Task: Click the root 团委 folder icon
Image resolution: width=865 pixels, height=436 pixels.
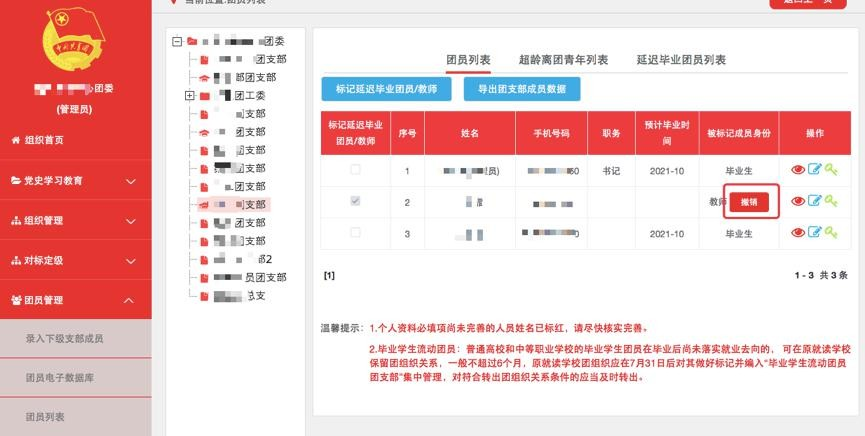Action: [x=192, y=41]
